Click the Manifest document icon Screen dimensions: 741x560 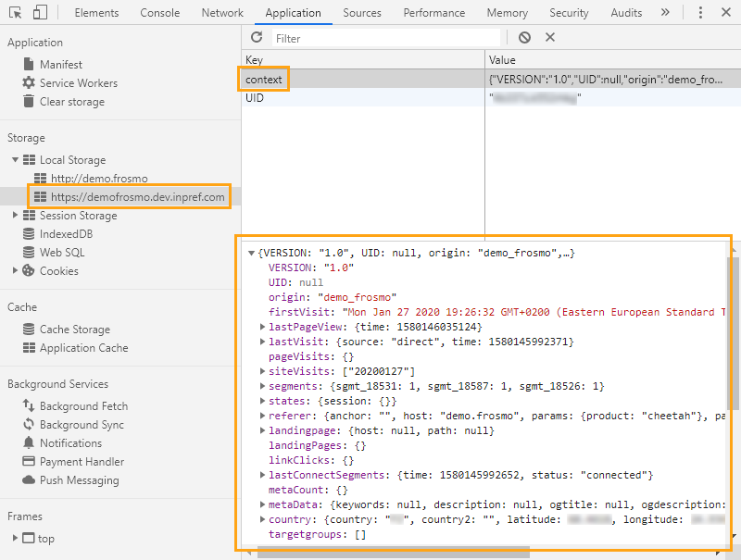[x=31, y=64]
